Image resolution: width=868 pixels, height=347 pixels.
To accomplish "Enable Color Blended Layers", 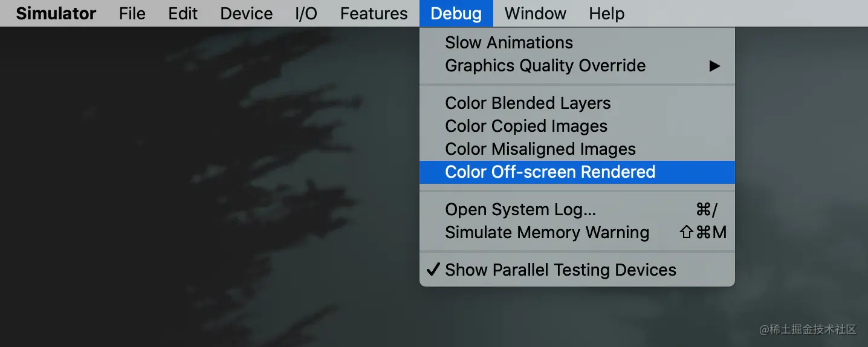I will point(577,103).
